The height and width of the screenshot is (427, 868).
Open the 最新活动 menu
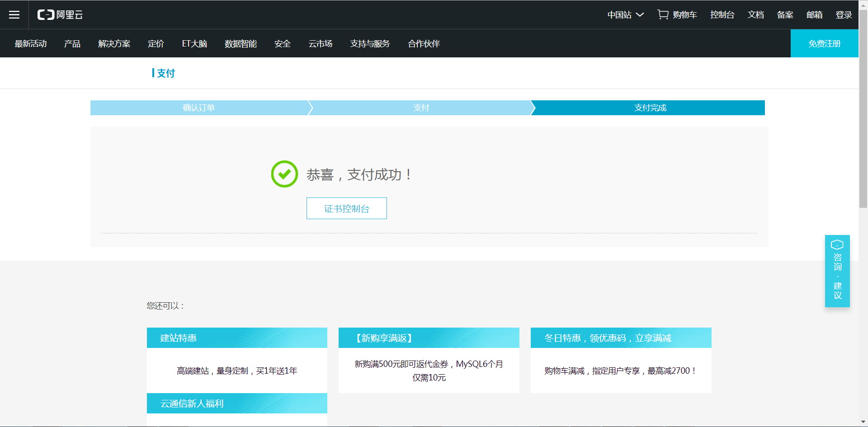[31, 44]
